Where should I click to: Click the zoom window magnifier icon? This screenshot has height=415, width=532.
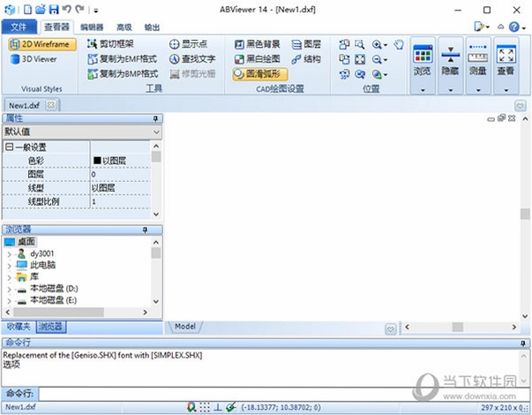click(x=360, y=44)
